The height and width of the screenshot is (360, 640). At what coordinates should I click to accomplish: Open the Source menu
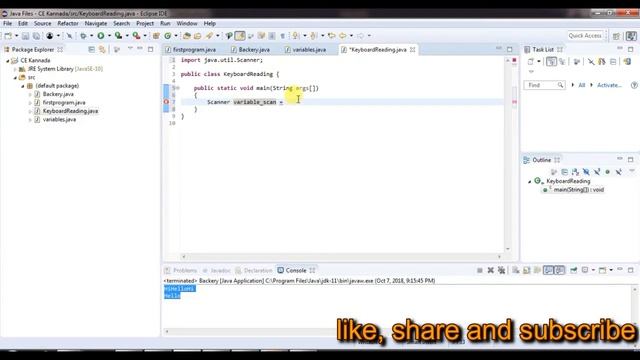point(42,24)
